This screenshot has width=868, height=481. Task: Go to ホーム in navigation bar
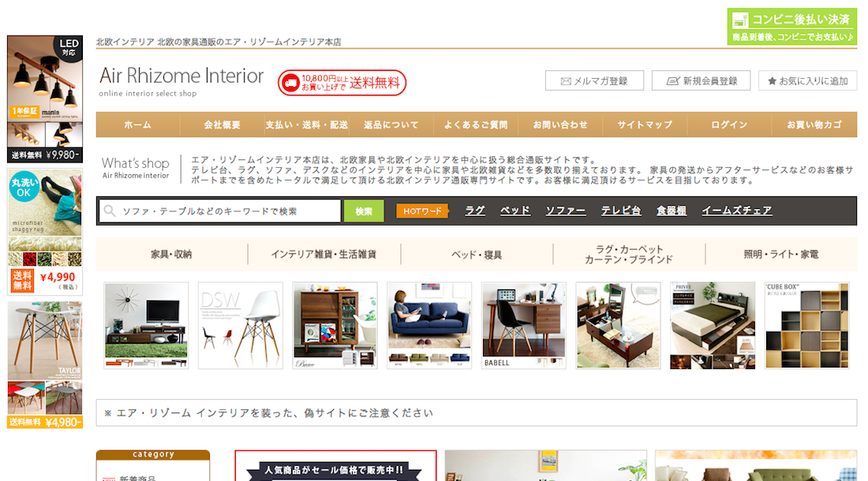click(138, 125)
